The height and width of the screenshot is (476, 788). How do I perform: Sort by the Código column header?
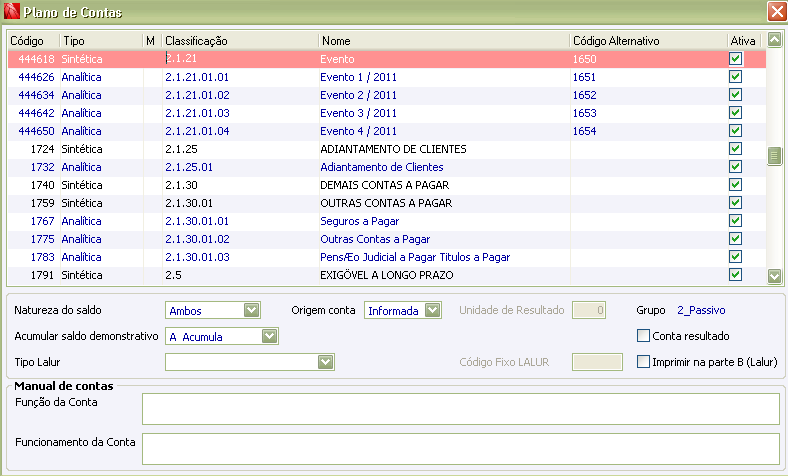click(x=33, y=41)
